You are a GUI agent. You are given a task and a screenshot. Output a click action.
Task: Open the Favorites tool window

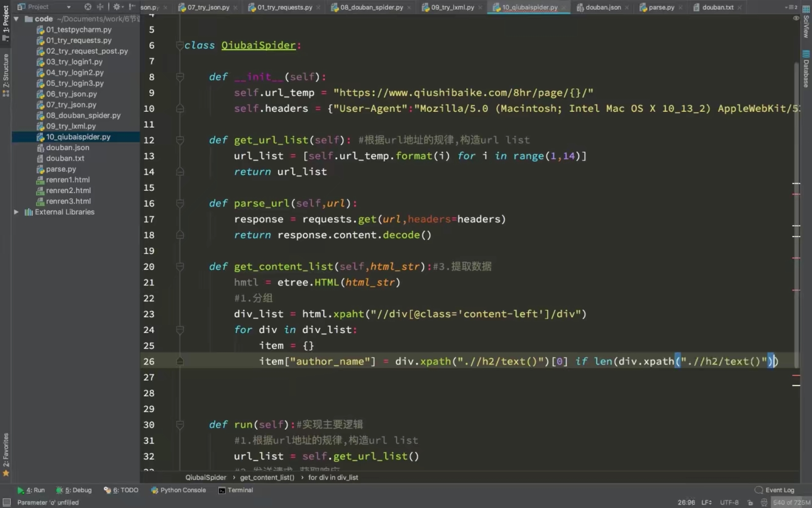pyautogui.click(x=6, y=454)
